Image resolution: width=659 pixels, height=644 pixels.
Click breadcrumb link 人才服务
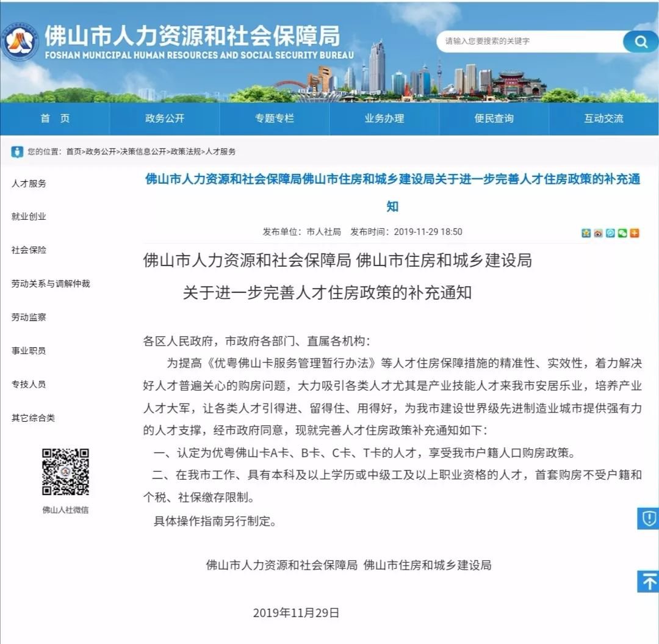tap(220, 152)
